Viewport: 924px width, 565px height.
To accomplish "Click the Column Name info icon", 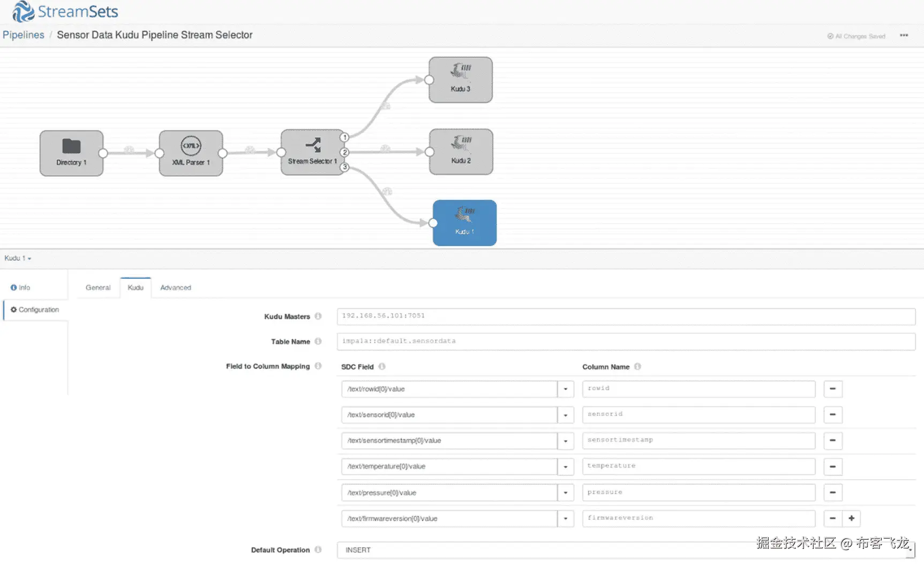I will [637, 367].
